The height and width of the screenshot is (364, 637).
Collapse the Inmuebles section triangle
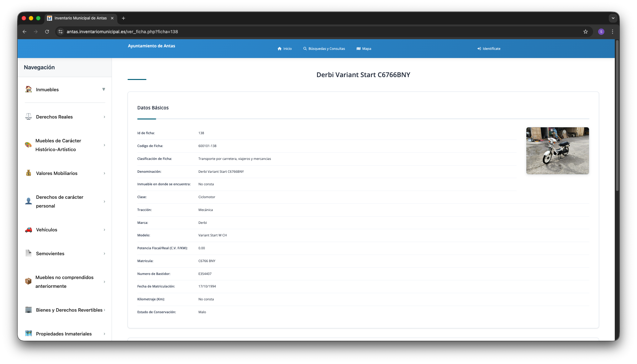coord(104,89)
